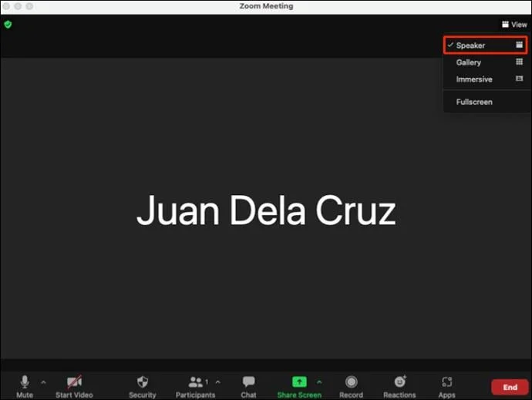Open the Reactions emoji menu
The height and width of the screenshot is (400, 532).
pyautogui.click(x=399, y=386)
